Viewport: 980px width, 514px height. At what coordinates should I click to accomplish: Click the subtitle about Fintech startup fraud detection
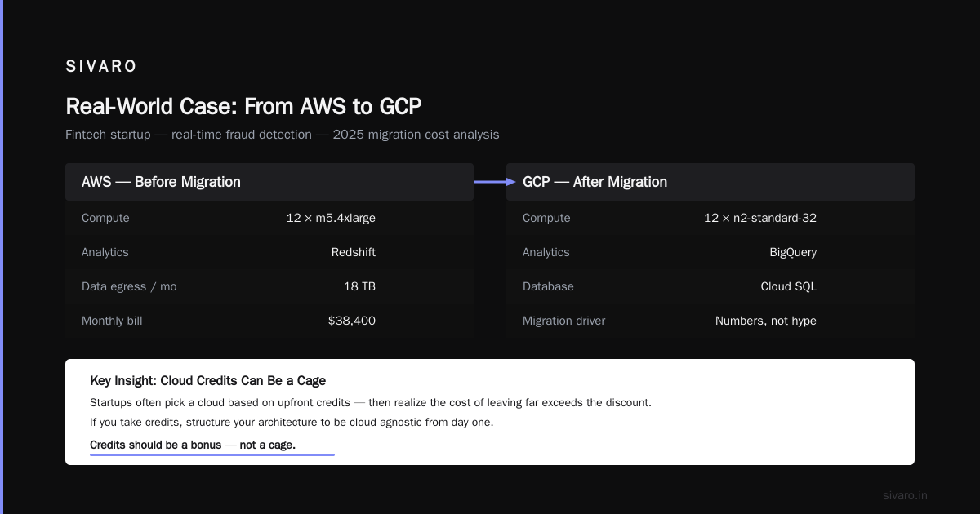282,135
